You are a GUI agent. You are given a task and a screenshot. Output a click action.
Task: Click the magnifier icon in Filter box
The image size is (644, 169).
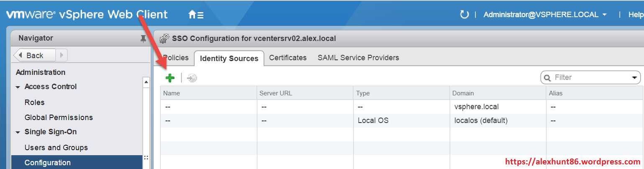coord(547,78)
